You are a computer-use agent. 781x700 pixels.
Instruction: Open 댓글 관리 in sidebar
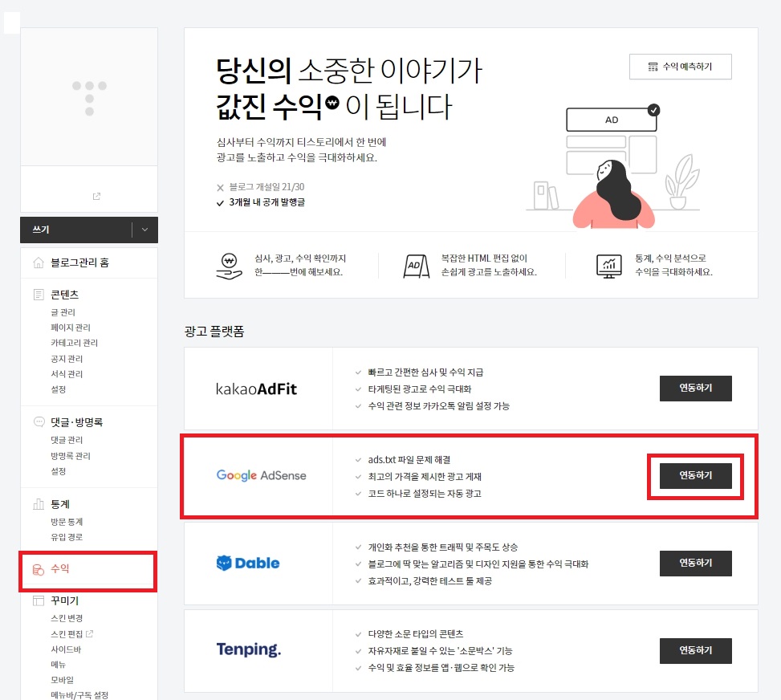pyautogui.click(x=67, y=440)
